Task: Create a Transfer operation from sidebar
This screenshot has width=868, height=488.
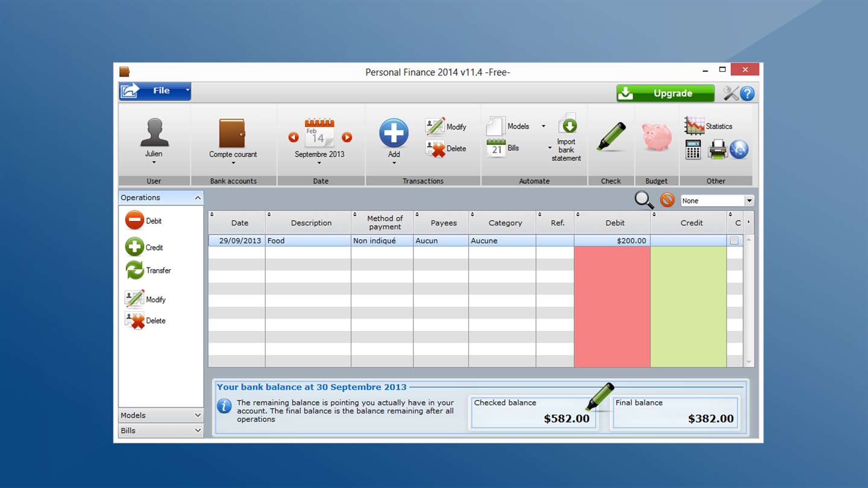Action: (x=148, y=271)
